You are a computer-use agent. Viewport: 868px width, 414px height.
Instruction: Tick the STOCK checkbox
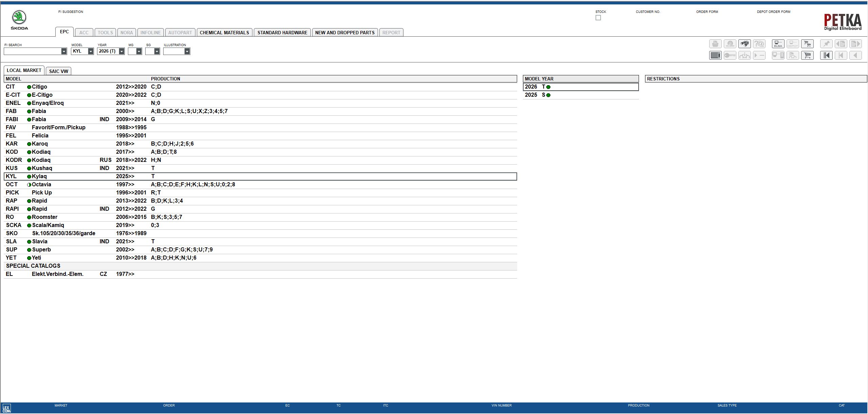[598, 18]
